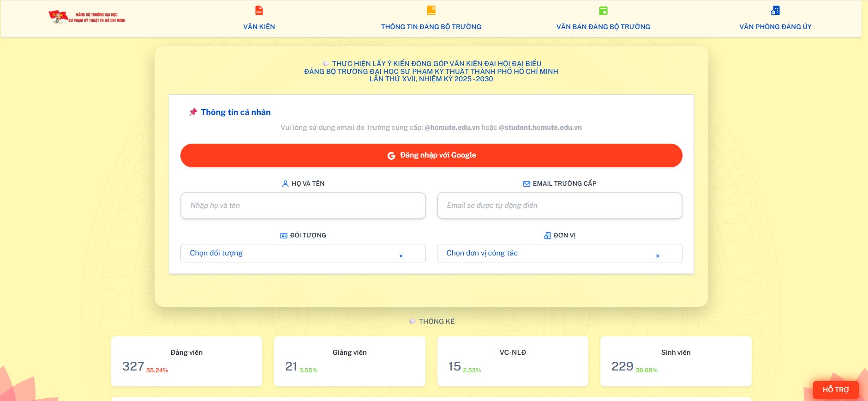This screenshot has height=401, width=868.
Task: Open VĂN BẢN ĐẢNG BỘ TRƯỜNG menu
Action: tap(603, 27)
